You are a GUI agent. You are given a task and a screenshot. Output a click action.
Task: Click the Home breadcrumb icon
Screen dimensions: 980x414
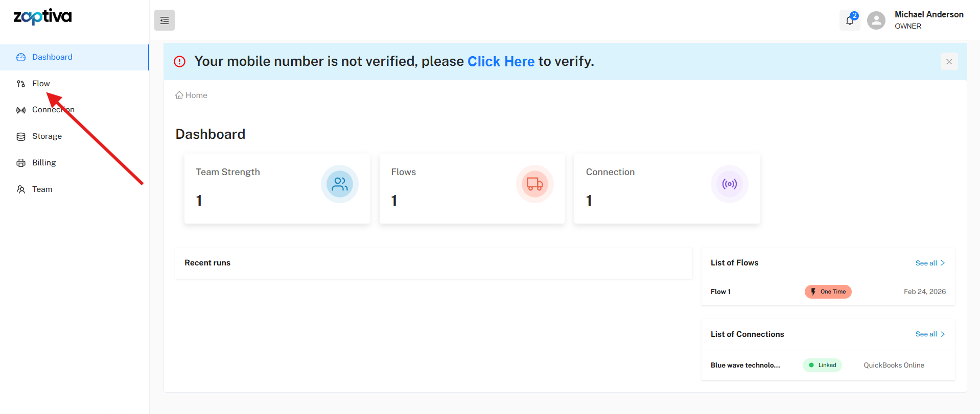coord(179,95)
